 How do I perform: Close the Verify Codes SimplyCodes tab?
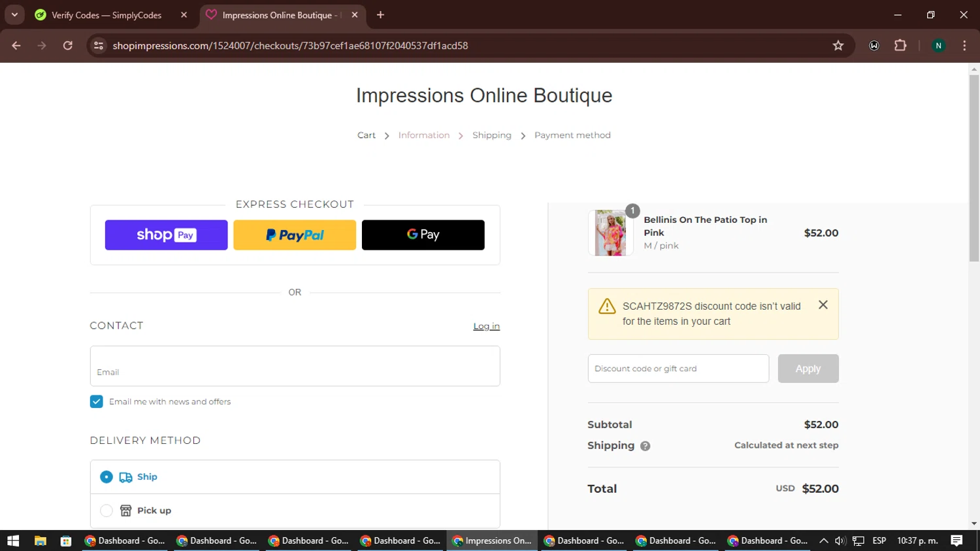(x=184, y=15)
